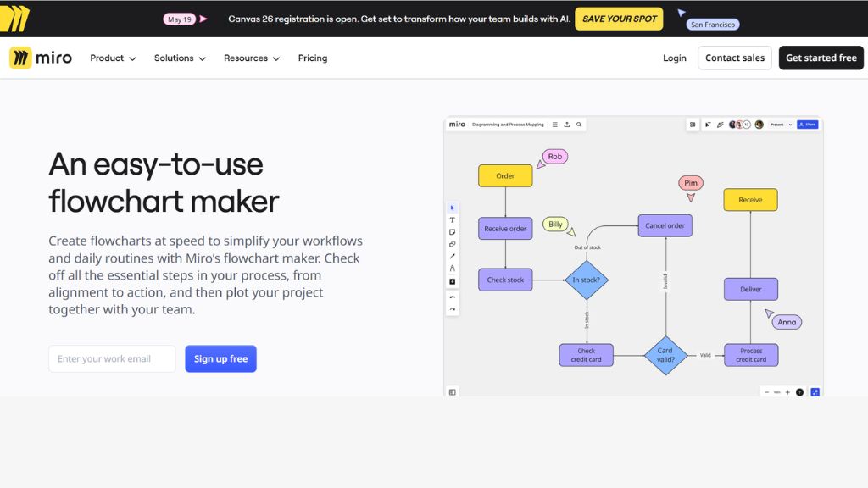Click the pink play arrow beside May 19
Image resolution: width=868 pixels, height=488 pixels.
point(203,19)
